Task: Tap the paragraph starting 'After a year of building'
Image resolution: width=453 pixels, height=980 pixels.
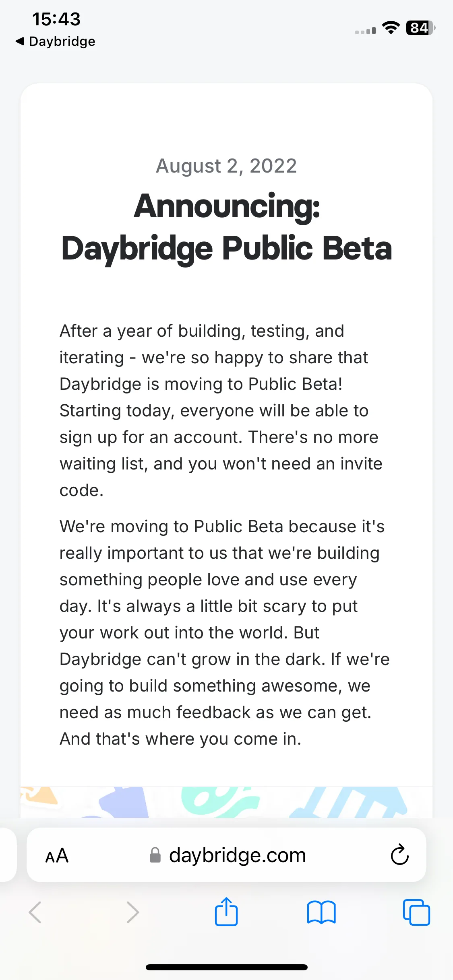Action: (x=221, y=410)
